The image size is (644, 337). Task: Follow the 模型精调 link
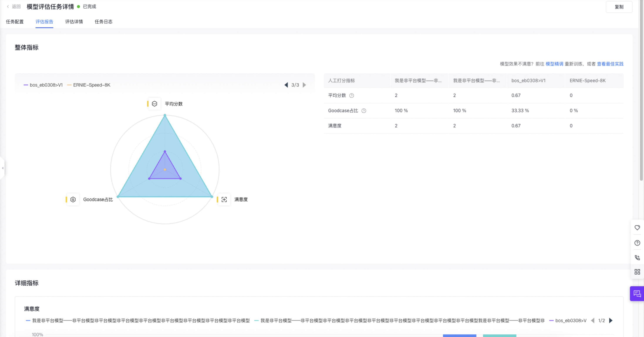554,64
